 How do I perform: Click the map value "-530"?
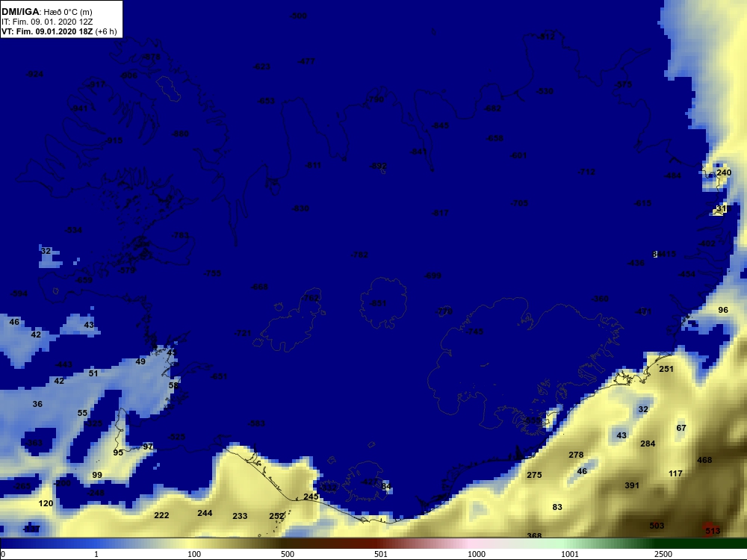pos(545,91)
